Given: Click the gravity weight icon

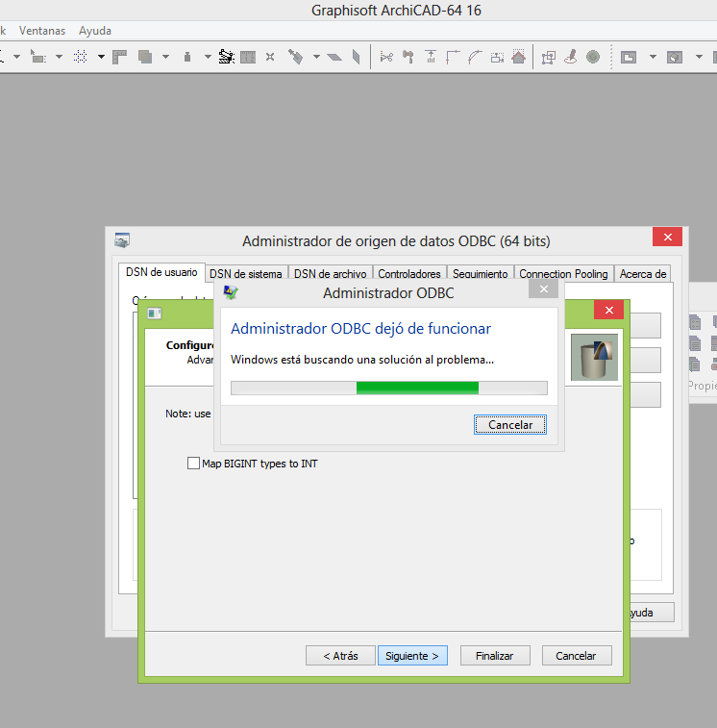Looking at the screenshot, I should coord(187,57).
